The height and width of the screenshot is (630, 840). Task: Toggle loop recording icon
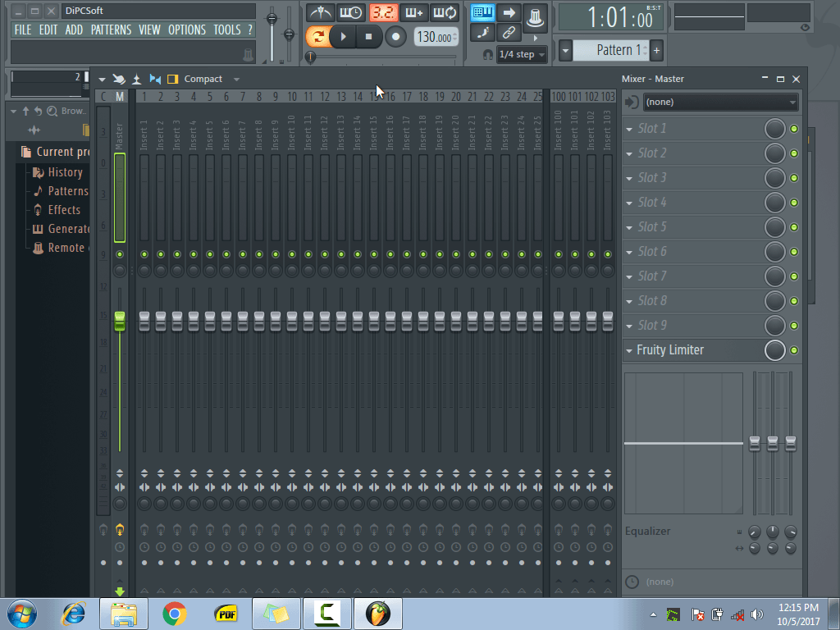click(445, 12)
